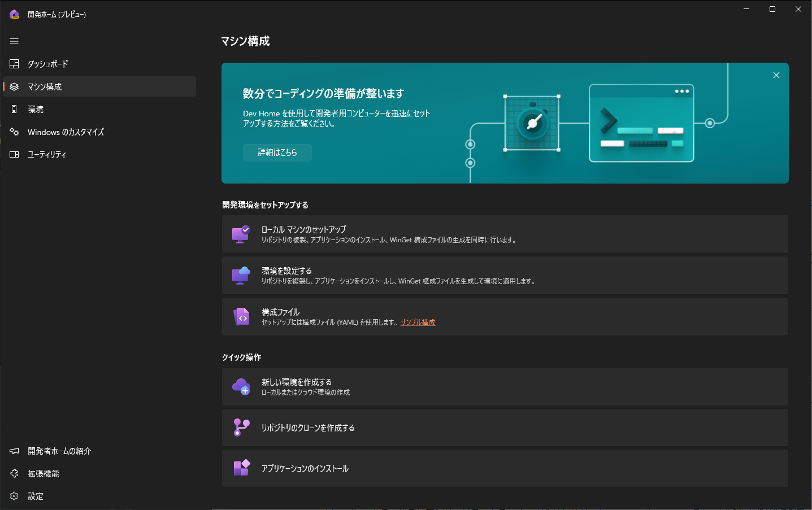Image resolution: width=812 pixels, height=510 pixels.
Task: Select マシン構成 in the sidebar
Action: coord(99,86)
